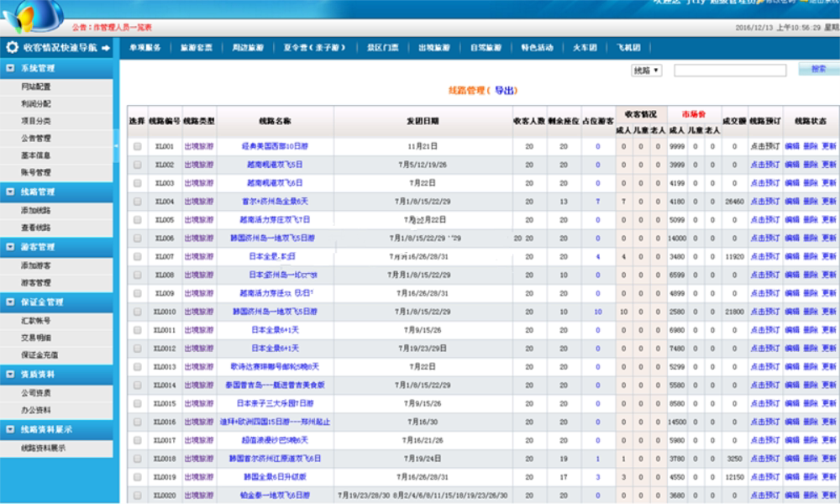Screen dimensions: 840x504
Task: Tick the checkbox for row XL001
Action: (138, 146)
